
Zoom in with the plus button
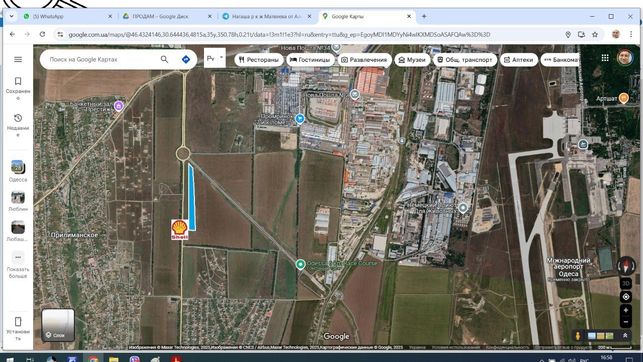[626, 310]
